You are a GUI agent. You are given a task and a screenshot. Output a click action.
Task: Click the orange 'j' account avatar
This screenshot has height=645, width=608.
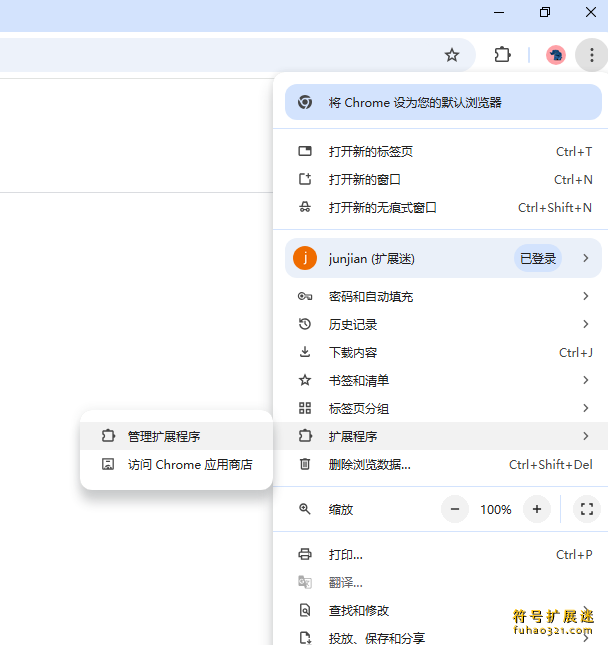305,258
